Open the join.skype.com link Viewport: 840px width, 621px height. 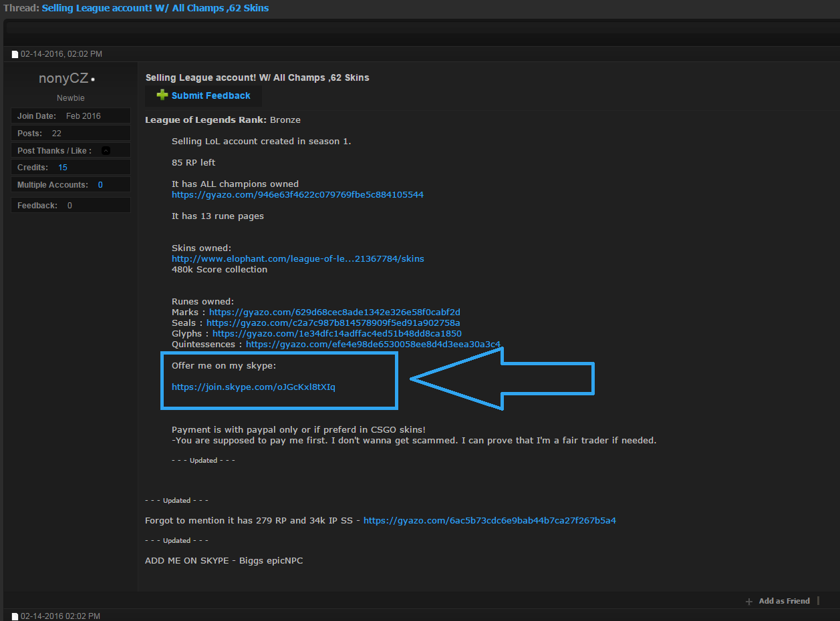pyautogui.click(x=253, y=387)
